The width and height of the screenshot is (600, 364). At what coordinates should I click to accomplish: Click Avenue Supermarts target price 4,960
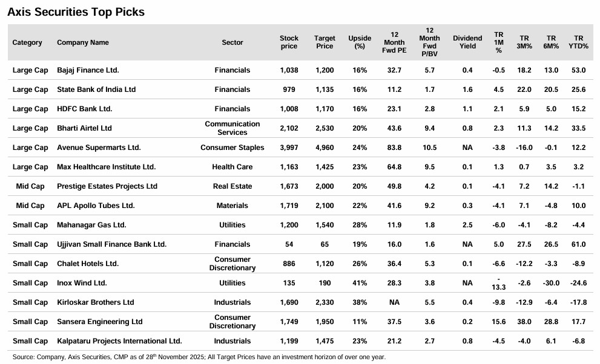[x=325, y=148]
